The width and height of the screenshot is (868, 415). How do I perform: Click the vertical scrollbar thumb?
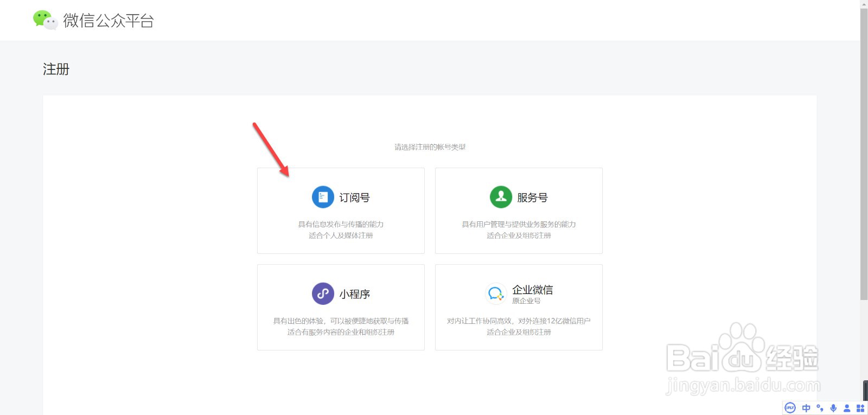coord(864,154)
